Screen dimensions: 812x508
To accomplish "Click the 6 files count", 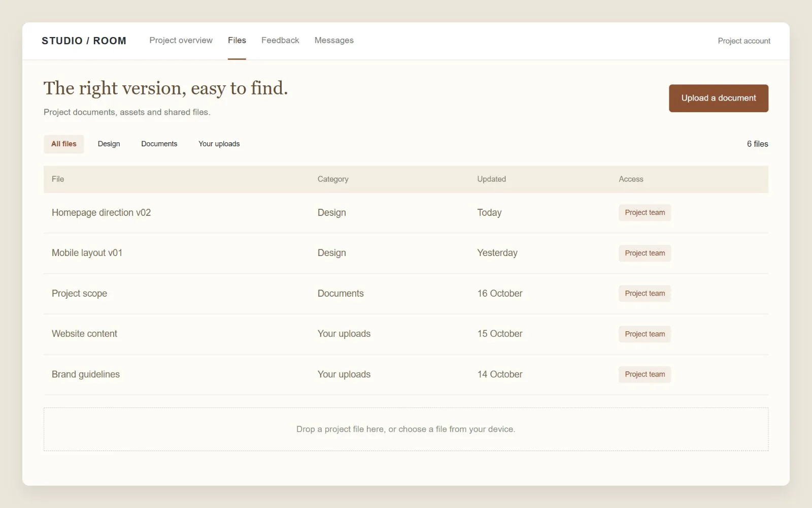I will click(757, 144).
